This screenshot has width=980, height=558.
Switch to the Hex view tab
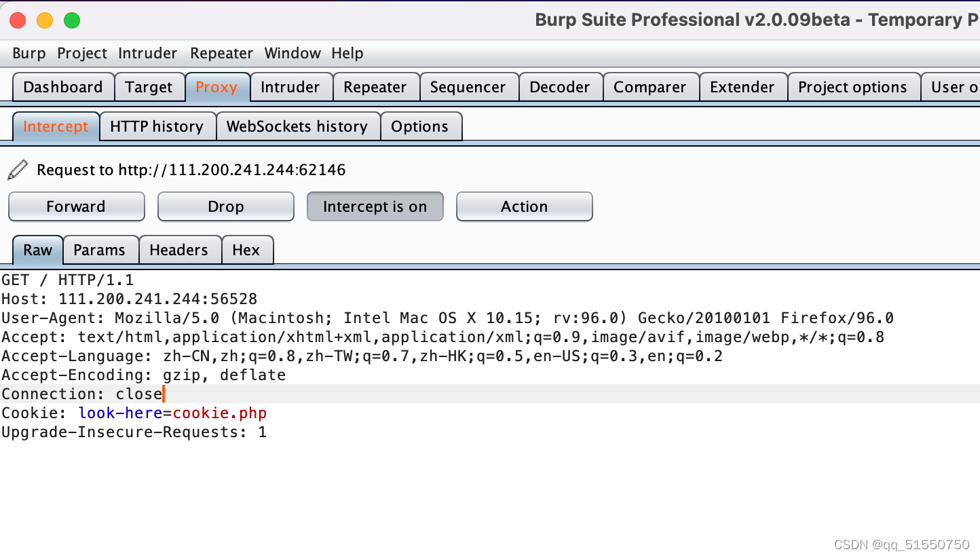click(246, 250)
